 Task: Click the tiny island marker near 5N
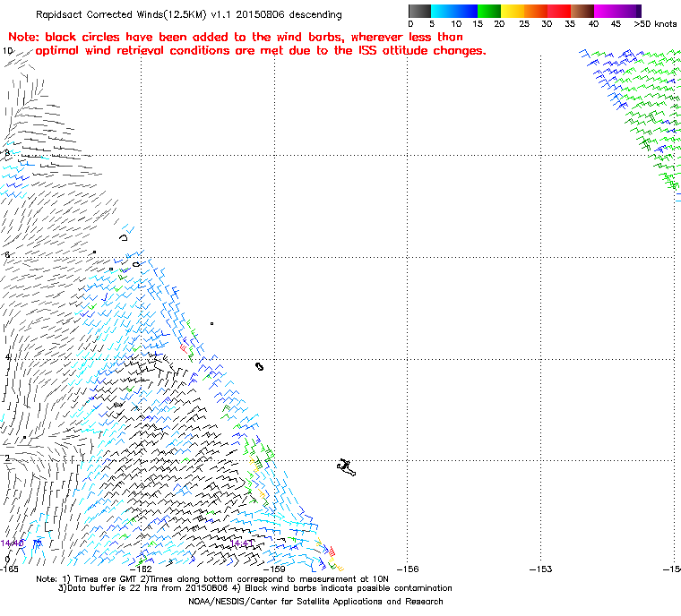pos(212,323)
